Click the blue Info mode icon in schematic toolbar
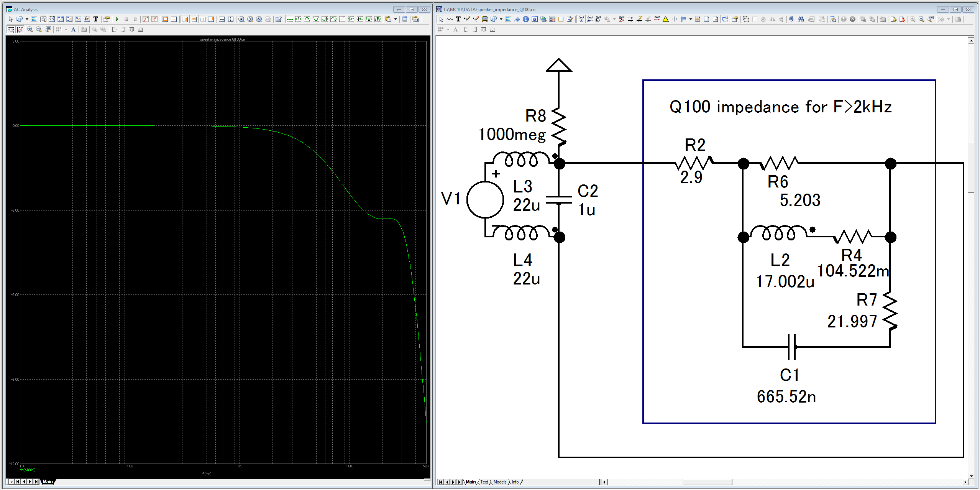Viewport: 980px width, 490px height. click(526, 19)
